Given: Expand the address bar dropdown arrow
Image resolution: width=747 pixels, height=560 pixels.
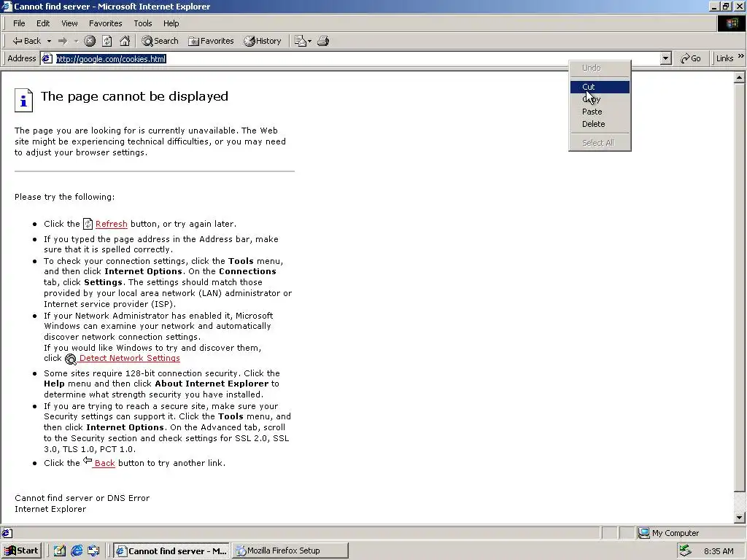Looking at the screenshot, I should [666, 58].
